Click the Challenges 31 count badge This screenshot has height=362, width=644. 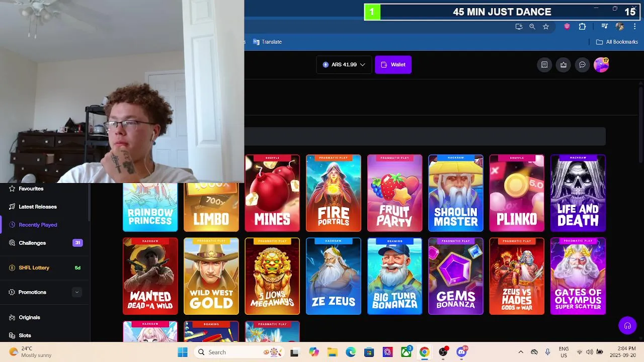pyautogui.click(x=77, y=243)
